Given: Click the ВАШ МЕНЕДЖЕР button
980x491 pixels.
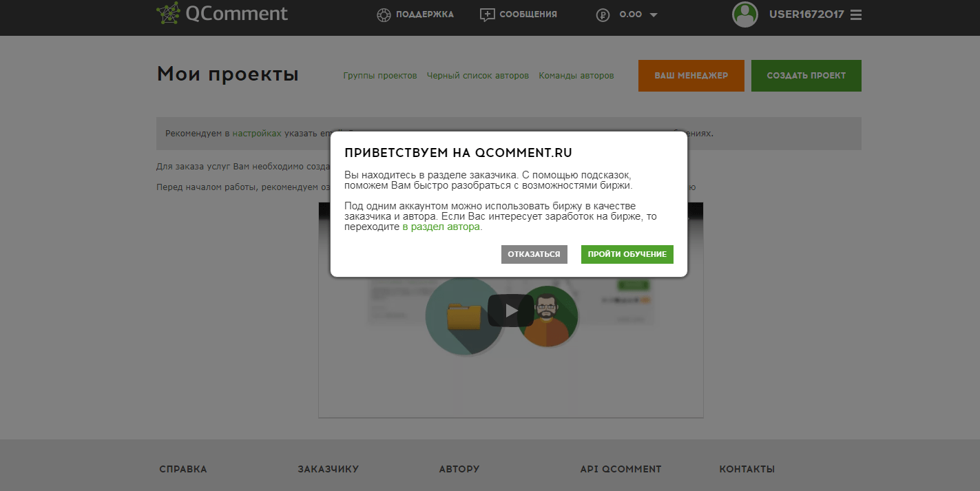Looking at the screenshot, I should point(691,76).
